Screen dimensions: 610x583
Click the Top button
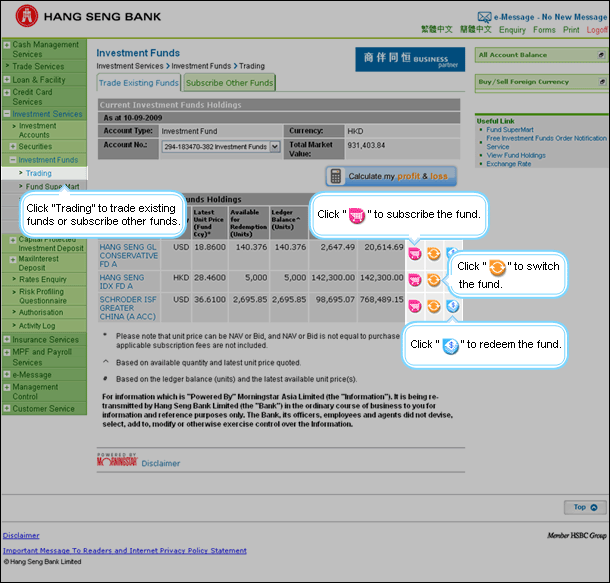pyautogui.click(x=585, y=507)
